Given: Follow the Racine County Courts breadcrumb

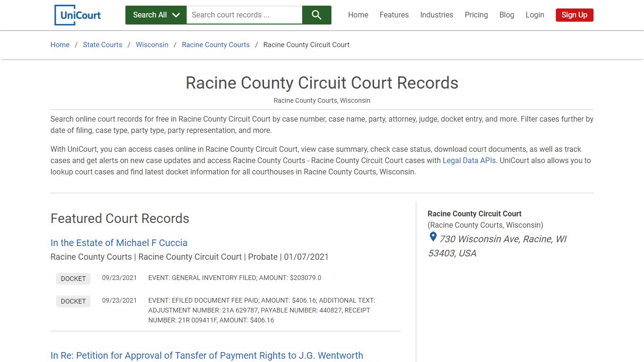Looking at the screenshot, I should (x=216, y=45).
